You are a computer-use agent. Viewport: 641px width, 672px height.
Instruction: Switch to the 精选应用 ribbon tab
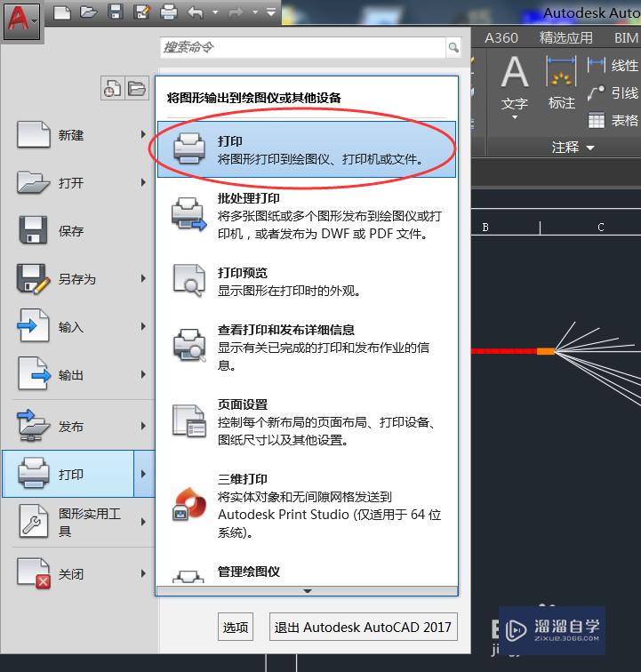click(566, 38)
